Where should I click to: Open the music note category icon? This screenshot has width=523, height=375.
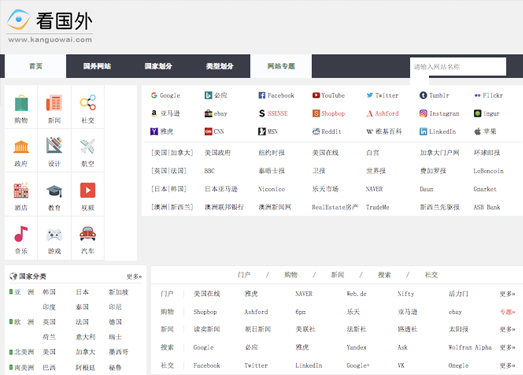pyautogui.click(x=21, y=234)
